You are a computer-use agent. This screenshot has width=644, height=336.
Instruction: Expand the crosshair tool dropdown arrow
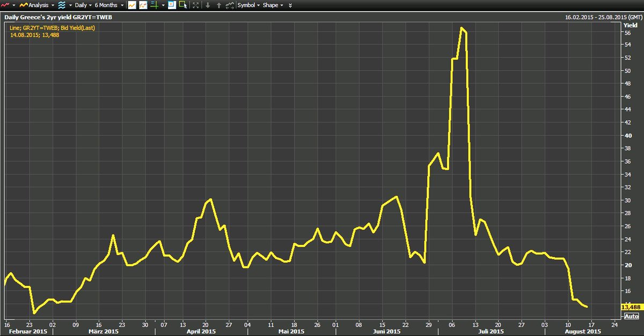coord(162,5)
